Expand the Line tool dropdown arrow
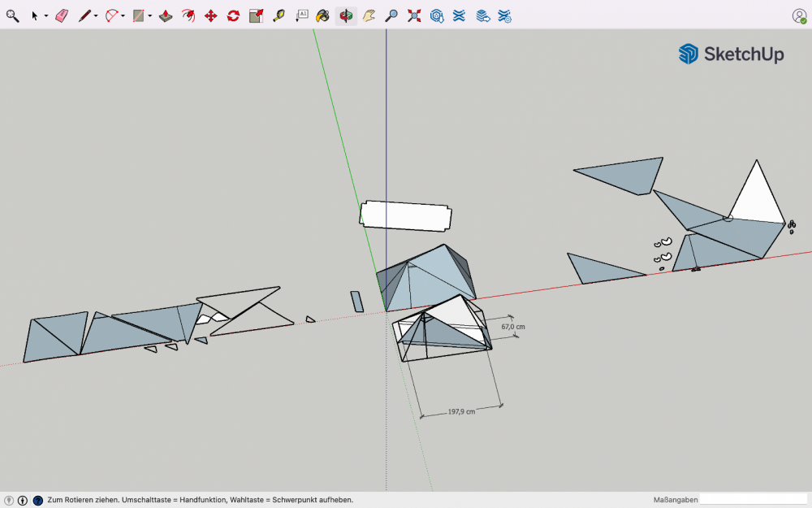This screenshot has width=812, height=508. 96,16
